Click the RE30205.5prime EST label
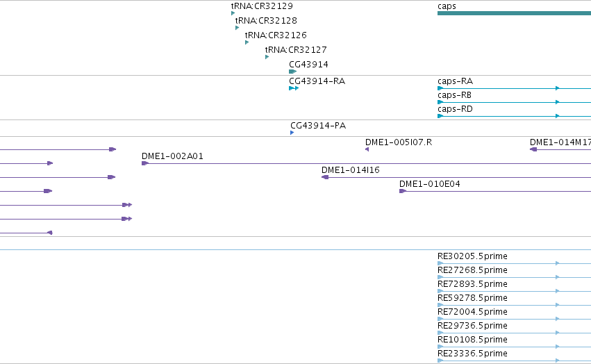Screen dimensions: 591x364 pyautogui.click(x=473, y=256)
